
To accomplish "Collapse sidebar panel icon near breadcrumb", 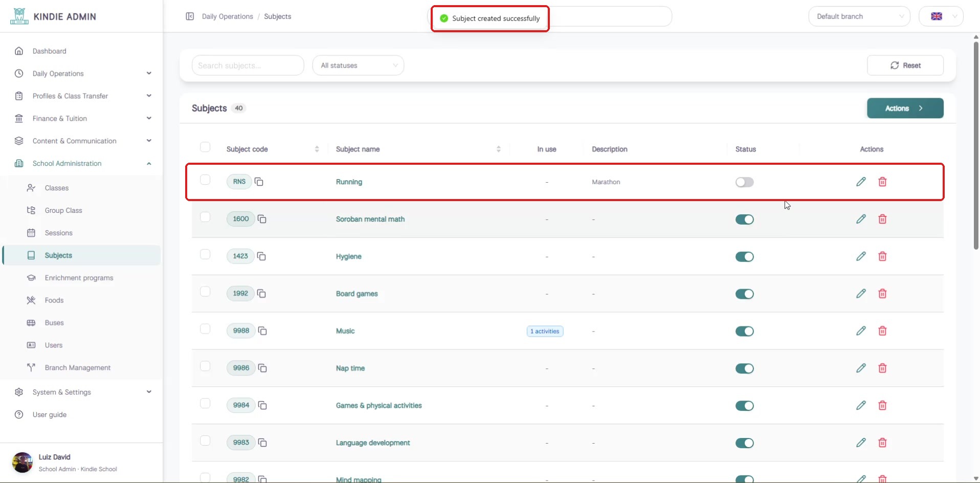I will pos(190,16).
